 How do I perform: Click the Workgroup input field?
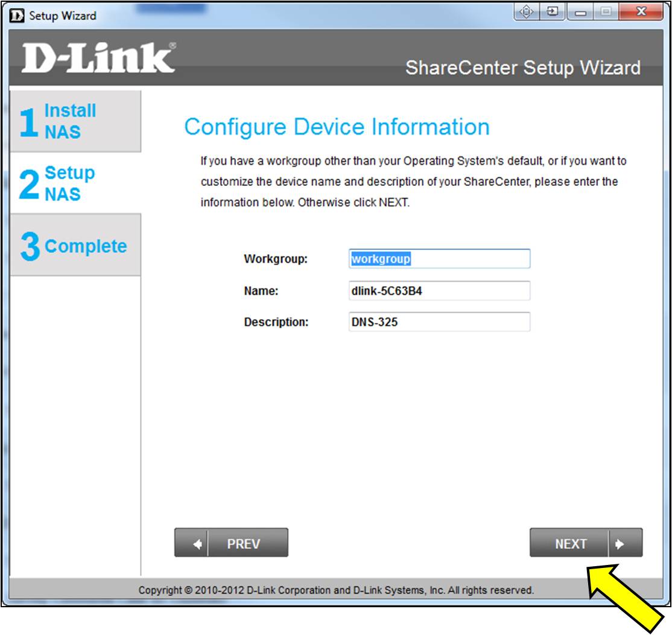(x=439, y=258)
